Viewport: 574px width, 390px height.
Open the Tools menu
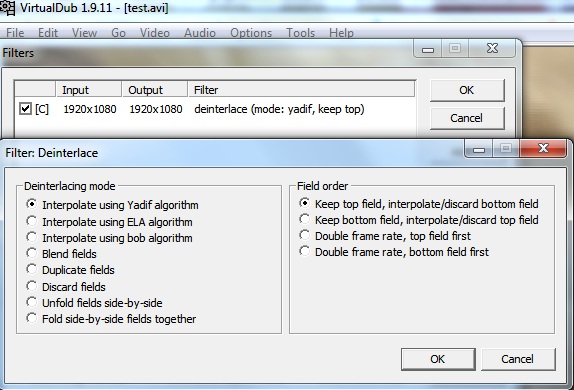(x=301, y=33)
